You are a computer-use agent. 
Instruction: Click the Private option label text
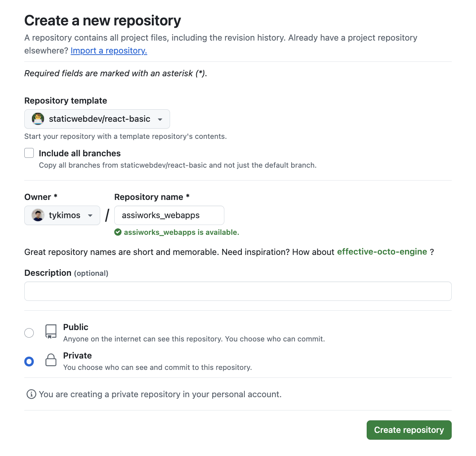[x=77, y=356]
